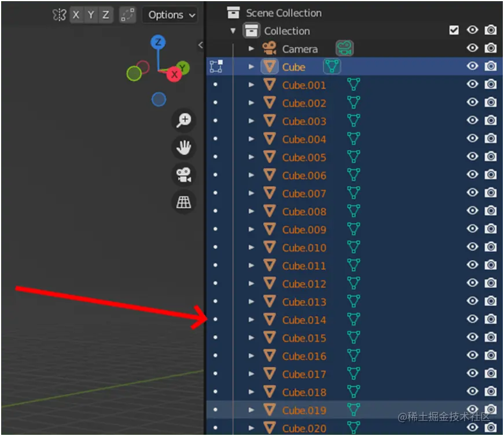Expand Cube.001 in the outliner
This screenshot has width=504, height=436.
(x=251, y=85)
